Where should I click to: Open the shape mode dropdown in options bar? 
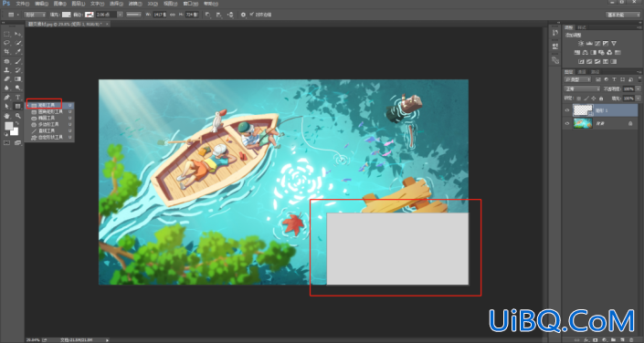[x=35, y=15]
